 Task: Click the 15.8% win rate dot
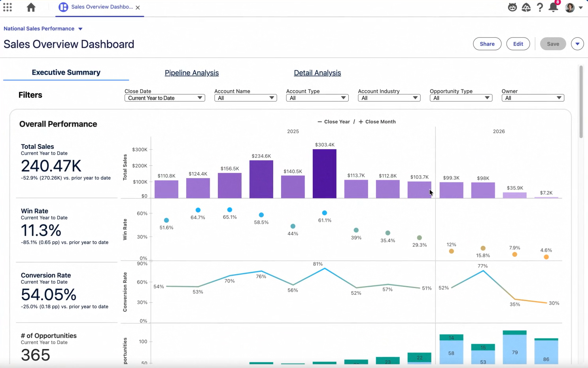coord(483,248)
